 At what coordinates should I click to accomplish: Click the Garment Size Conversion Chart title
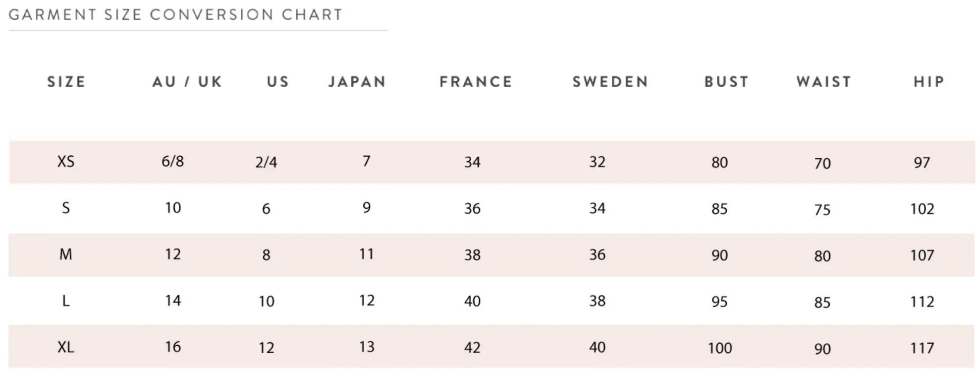click(x=175, y=15)
